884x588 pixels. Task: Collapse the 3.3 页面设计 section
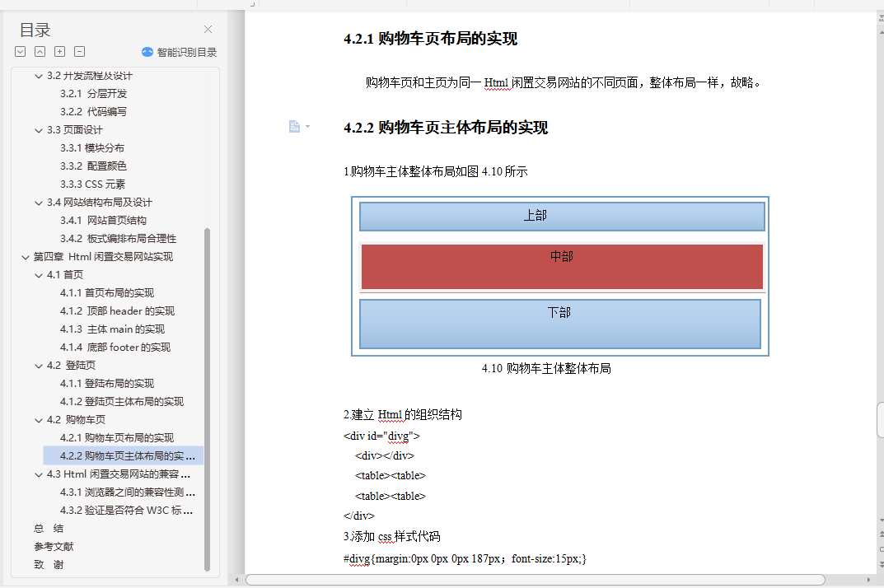click(x=39, y=130)
